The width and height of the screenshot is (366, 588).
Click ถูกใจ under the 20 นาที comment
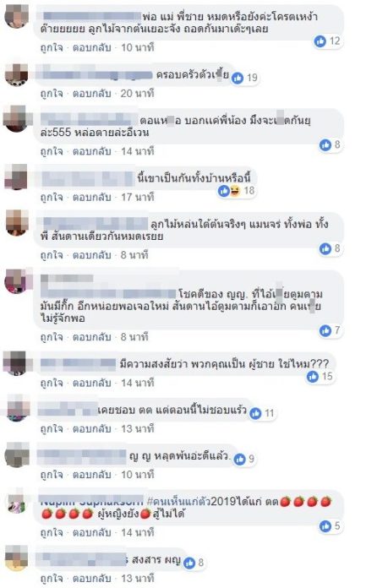[52, 94]
